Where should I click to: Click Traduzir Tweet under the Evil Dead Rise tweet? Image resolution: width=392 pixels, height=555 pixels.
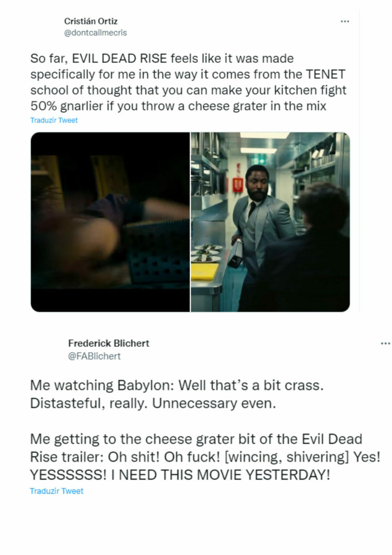(x=54, y=120)
